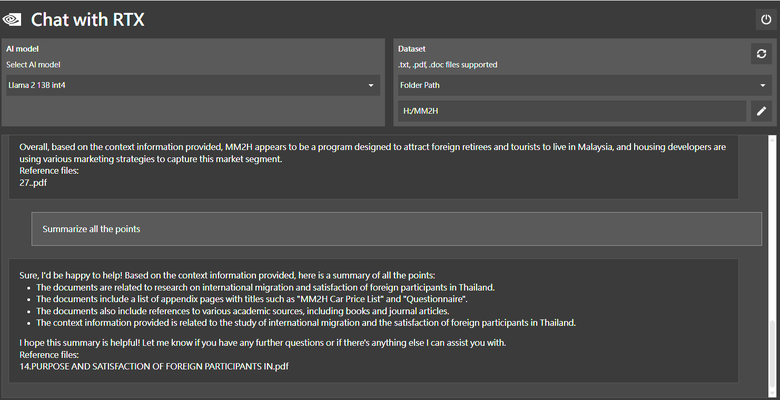Click the scrollbar track above the thumb
The height and width of the screenshot is (400, 780).
tap(772, 226)
